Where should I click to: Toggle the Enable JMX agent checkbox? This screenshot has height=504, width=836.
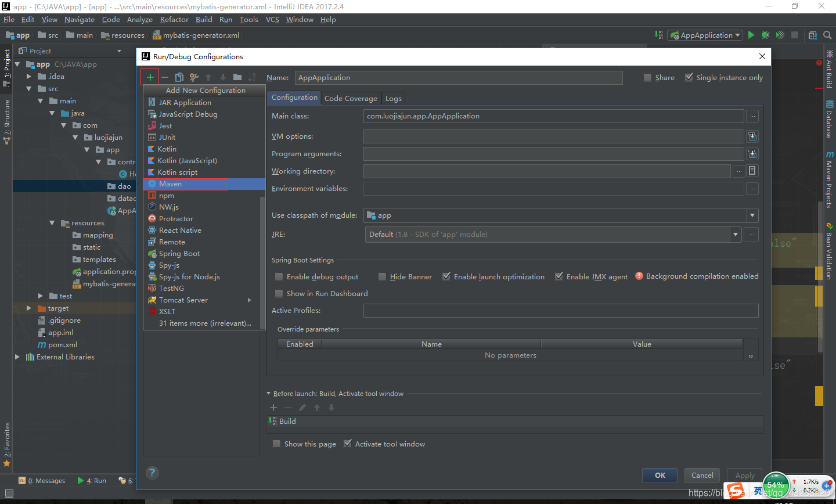[x=559, y=276]
